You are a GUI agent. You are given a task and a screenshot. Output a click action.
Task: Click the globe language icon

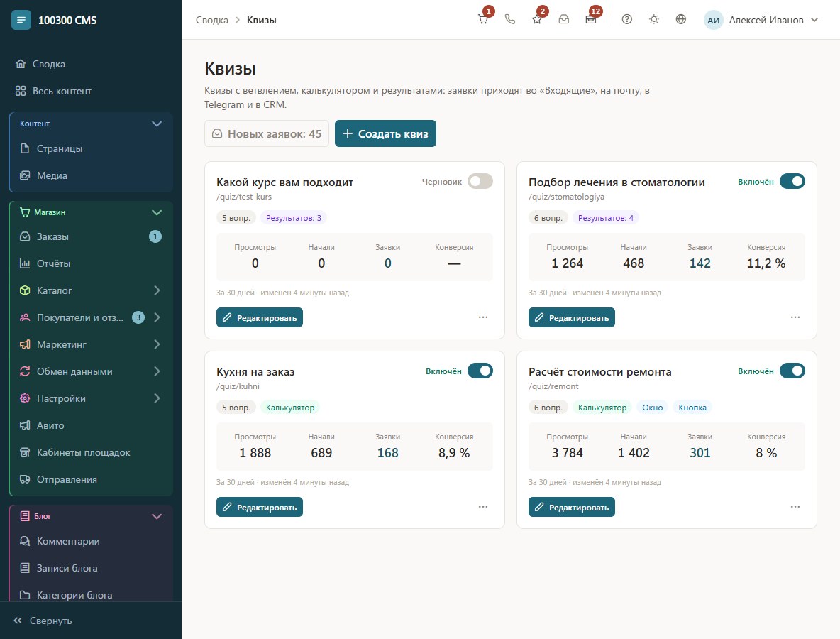click(x=681, y=20)
